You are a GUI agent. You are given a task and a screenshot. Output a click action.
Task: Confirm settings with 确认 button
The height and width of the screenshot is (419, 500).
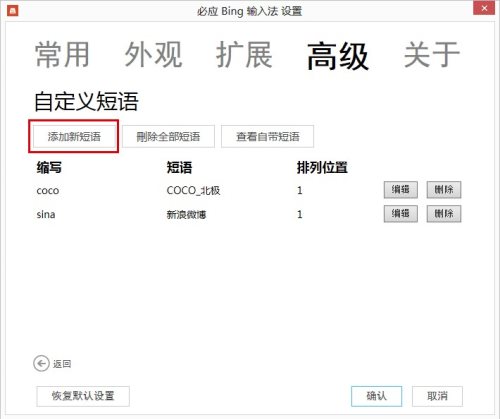(377, 396)
